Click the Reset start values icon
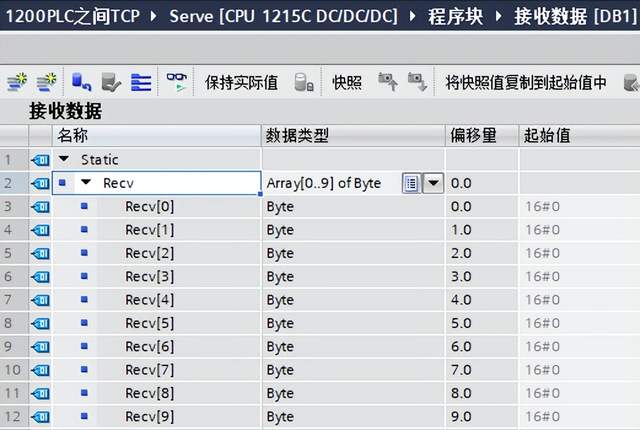Screen dimensions: 640x430 tap(81, 82)
